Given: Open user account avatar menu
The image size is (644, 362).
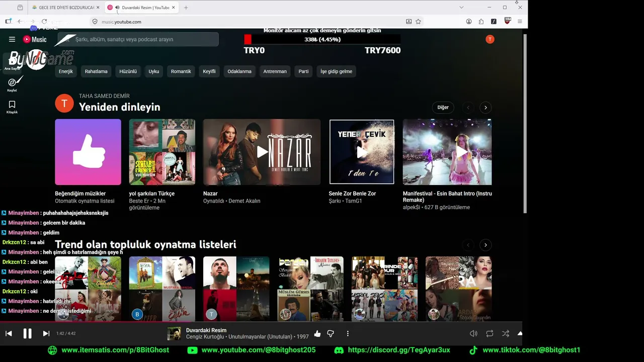Looking at the screenshot, I should click(x=490, y=39).
